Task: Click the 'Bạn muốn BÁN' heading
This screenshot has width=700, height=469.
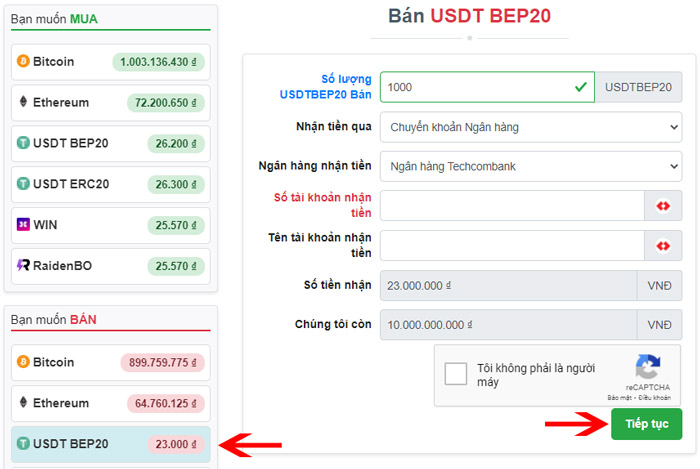Action: pyautogui.click(x=54, y=320)
